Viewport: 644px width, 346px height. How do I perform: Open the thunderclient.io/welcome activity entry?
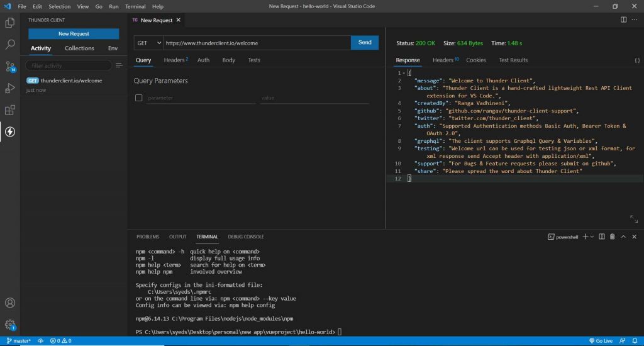[x=74, y=85]
